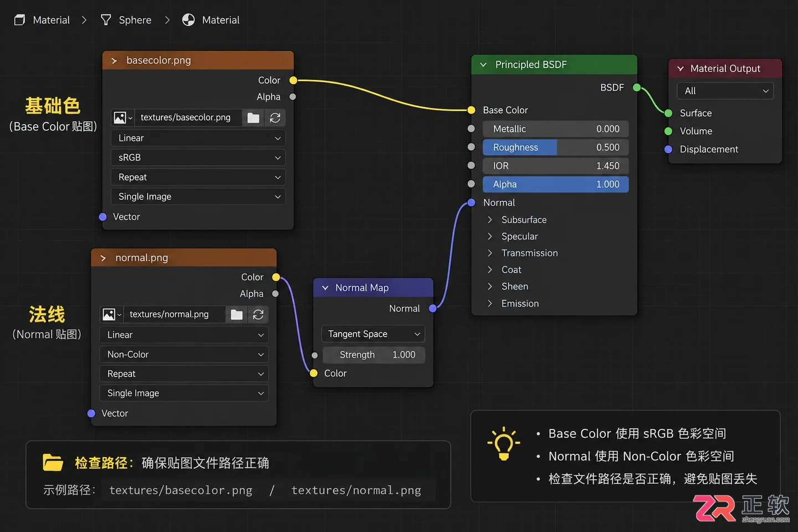Click Vector input socket of basecolor.png
This screenshot has height=532, width=798.
pyautogui.click(x=103, y=217)
